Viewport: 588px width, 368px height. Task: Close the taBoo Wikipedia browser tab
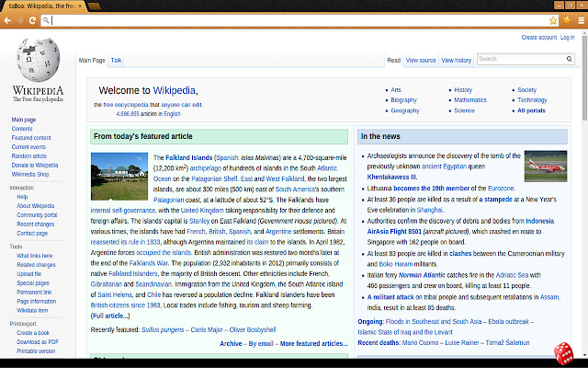(x=80, y=6)
